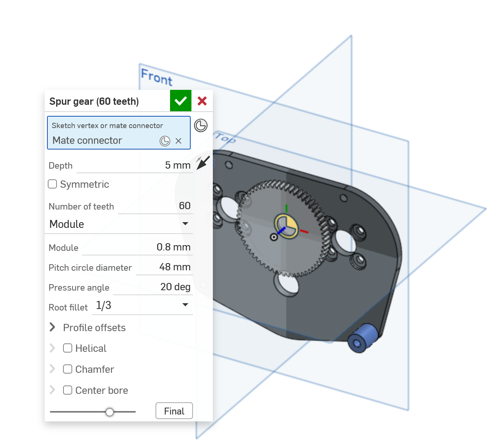
Task: Click the preview slider handle
Action: (110, 412)
